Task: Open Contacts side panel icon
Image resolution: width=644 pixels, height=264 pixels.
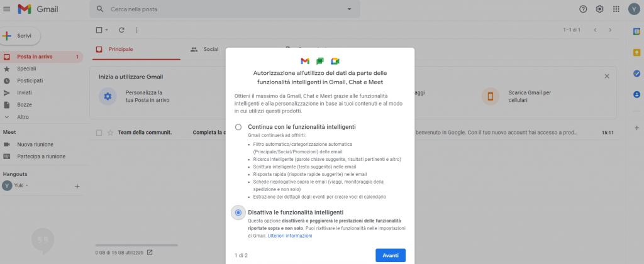Action: pos(636,94)
